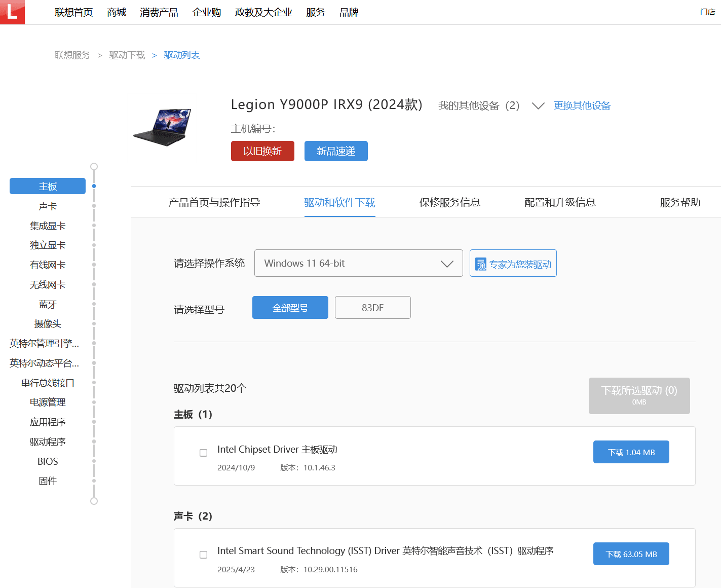Tick the Intel Smart Sound Technology checkbox
This screenshot has height=588, width=721.
point(204,555)
